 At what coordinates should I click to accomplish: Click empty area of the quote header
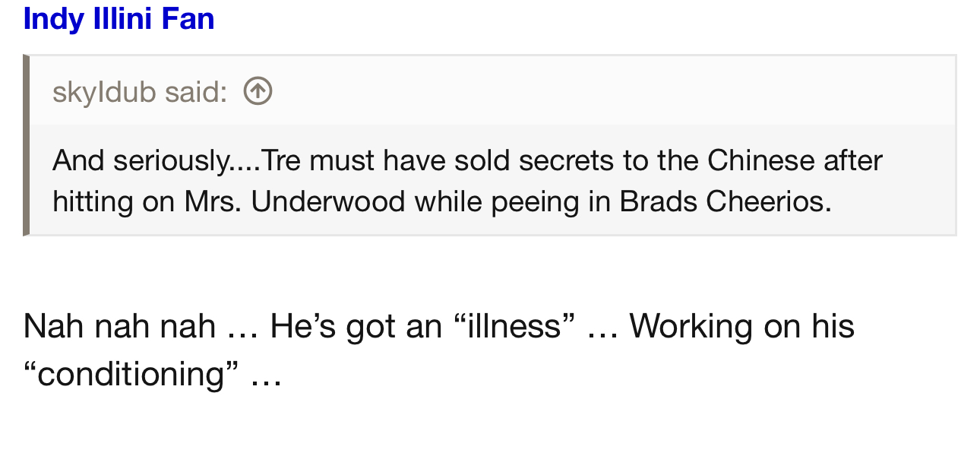[x=608, y=92]
